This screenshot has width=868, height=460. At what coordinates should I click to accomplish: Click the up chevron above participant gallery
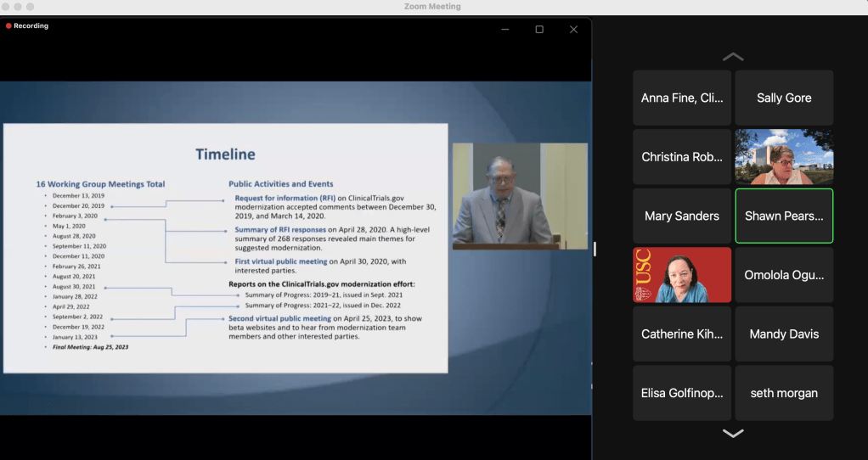pyautogui.click(x=732, y=57)
